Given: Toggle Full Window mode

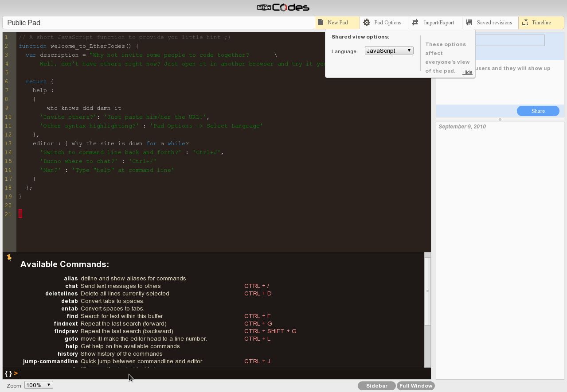Looking at the screenshot, I should coord(416,386).
